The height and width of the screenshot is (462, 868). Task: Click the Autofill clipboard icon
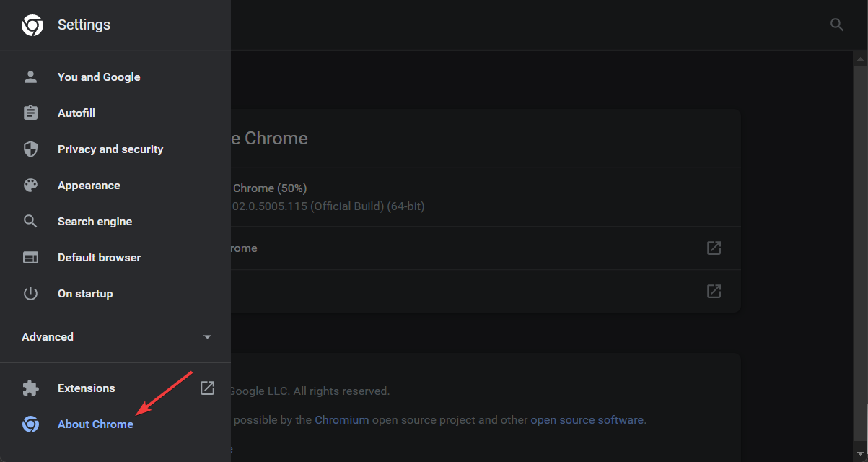coord(30,113)
